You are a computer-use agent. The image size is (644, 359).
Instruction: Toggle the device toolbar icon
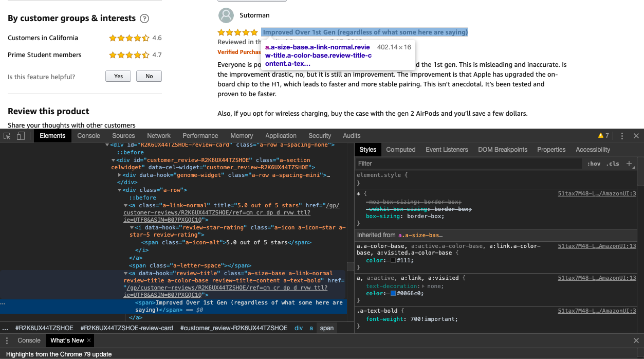click(21, 136)
